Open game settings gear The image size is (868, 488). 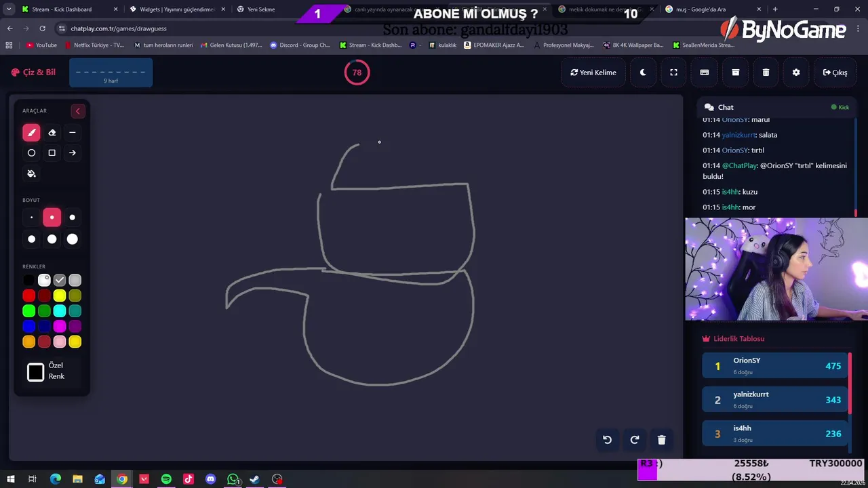point(796,73)
